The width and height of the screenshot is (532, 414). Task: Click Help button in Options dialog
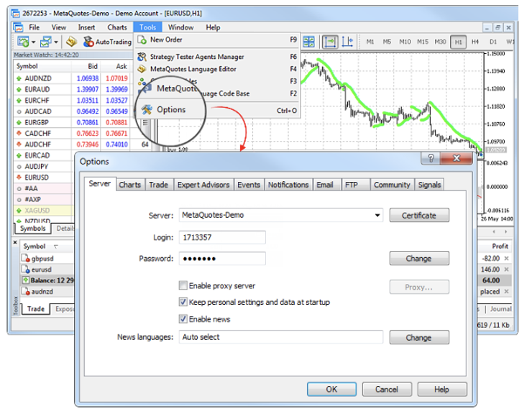point(441,390)
